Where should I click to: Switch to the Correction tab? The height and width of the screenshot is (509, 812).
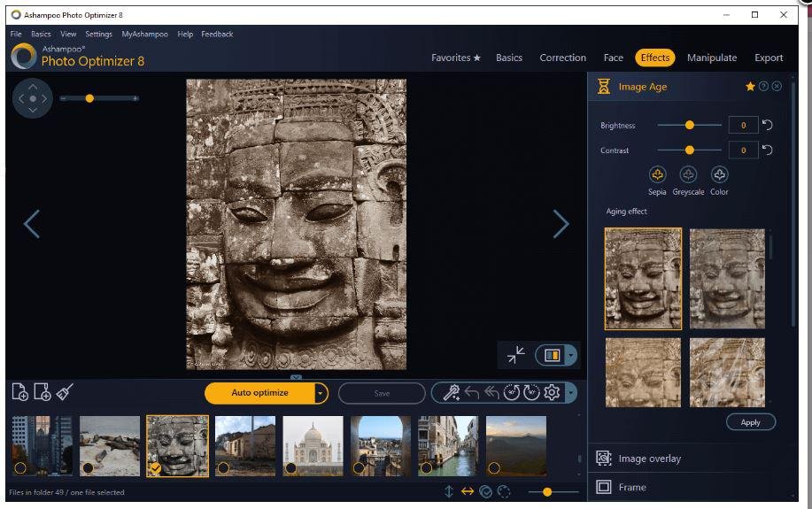coord(562,58)
